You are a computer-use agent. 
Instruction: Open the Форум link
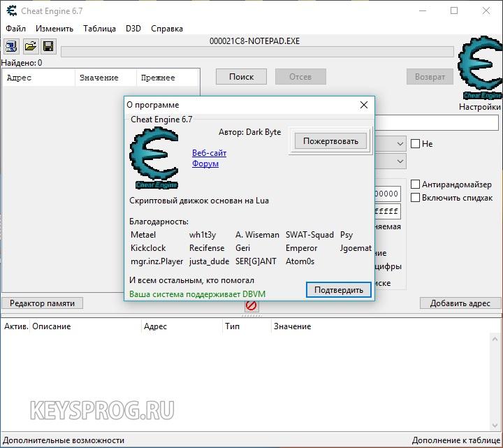[x=205, y=164]
